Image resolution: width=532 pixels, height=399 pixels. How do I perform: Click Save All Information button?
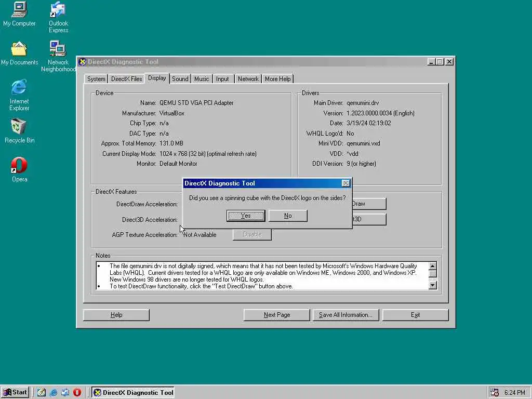point(345,315)
